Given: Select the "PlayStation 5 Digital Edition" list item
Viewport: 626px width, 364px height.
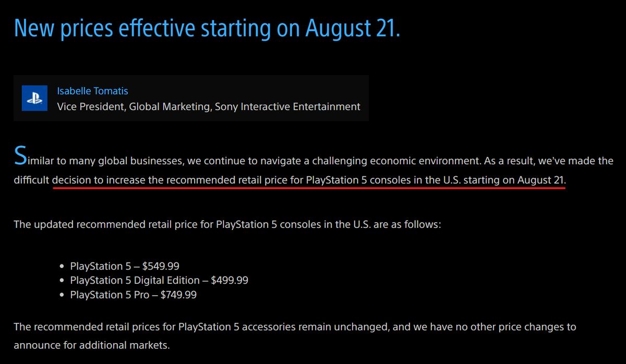Looking at the screenshot, I should (159, 280).
